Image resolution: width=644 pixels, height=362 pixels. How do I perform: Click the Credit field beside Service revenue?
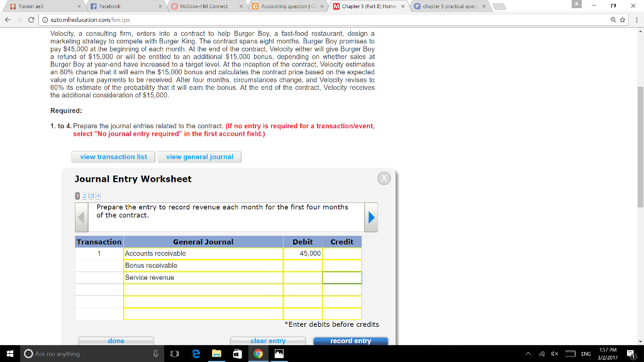[x=343, y=277]
